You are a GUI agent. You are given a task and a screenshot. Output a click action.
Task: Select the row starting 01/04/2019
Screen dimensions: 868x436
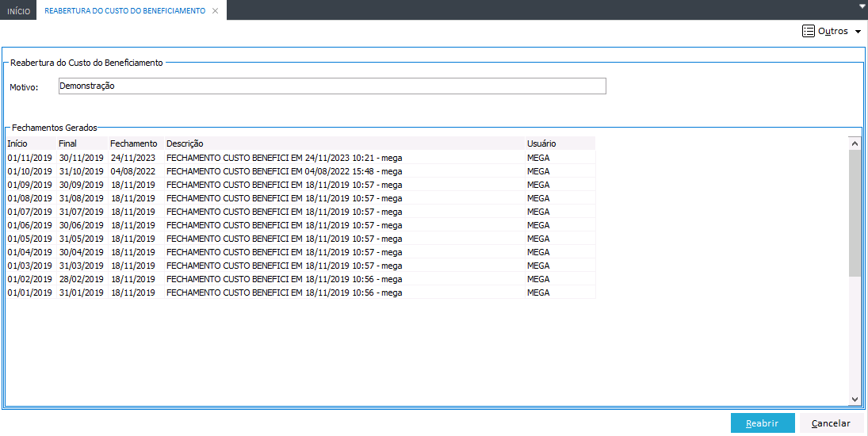[x=300, y=252]
